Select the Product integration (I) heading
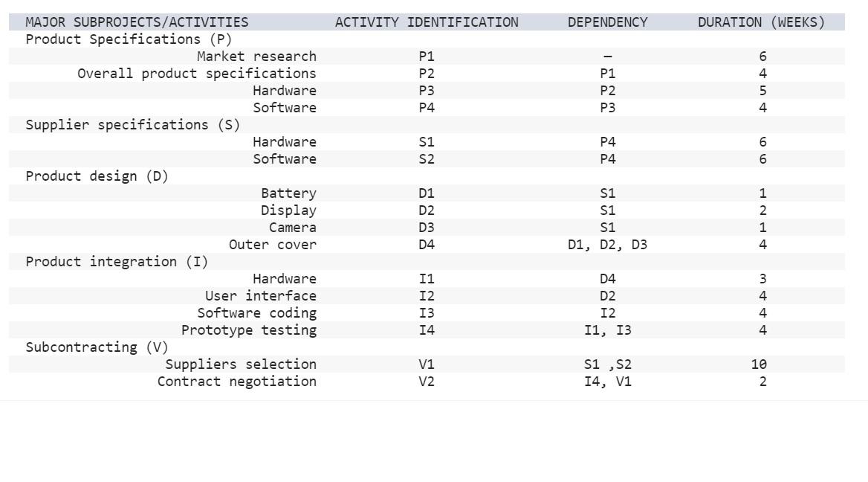This screenshot has height=482, width=868. click(117, 262)
